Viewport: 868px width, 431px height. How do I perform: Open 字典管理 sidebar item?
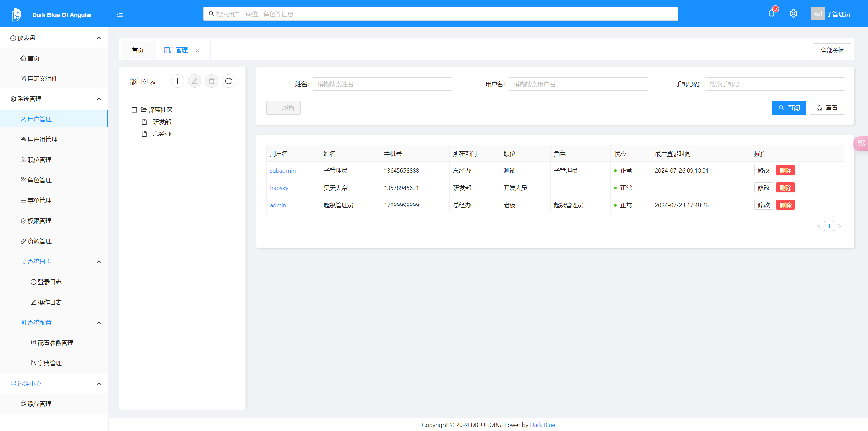click(x=54, y=363)
